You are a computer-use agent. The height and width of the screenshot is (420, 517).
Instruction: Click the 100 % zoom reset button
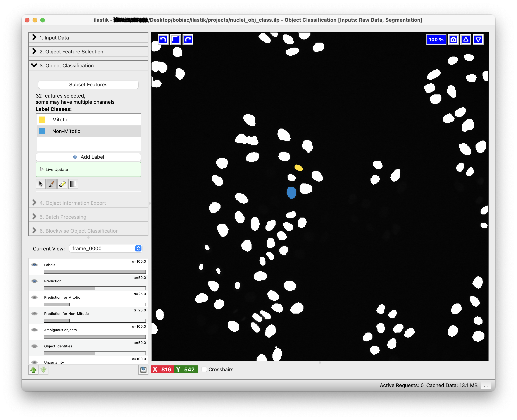pos(436,39)
